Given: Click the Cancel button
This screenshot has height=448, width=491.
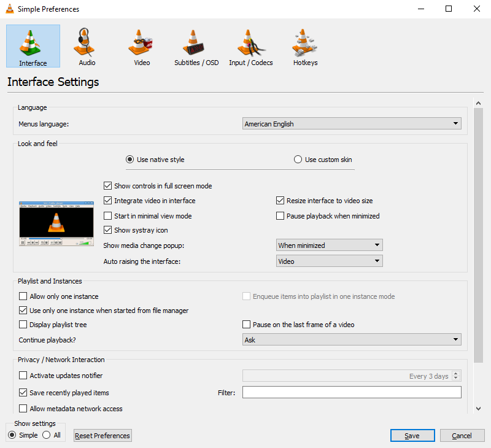Looking at the screenshot, I should coord(462,436).
